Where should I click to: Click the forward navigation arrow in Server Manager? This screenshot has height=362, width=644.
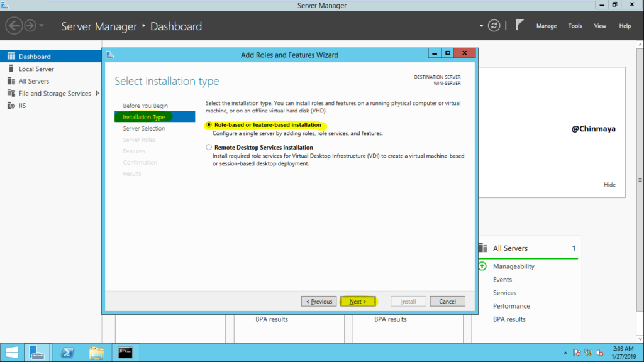point(30,25)
